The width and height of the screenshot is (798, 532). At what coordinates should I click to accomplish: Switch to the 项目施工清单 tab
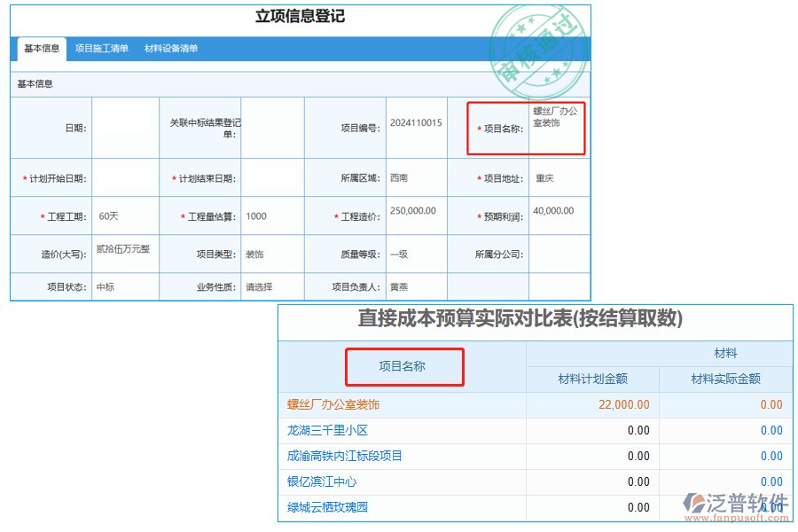[x=100, y=49]
